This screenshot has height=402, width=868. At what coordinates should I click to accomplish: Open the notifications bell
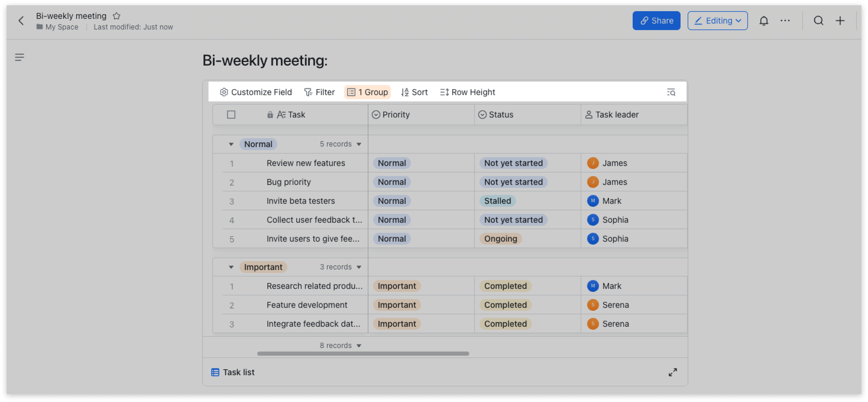(764, 21)
